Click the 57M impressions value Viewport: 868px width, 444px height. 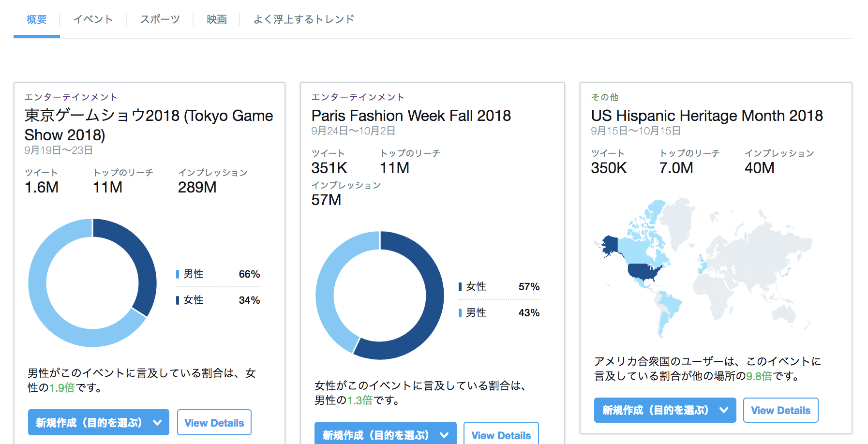click(x=326, y=200)
